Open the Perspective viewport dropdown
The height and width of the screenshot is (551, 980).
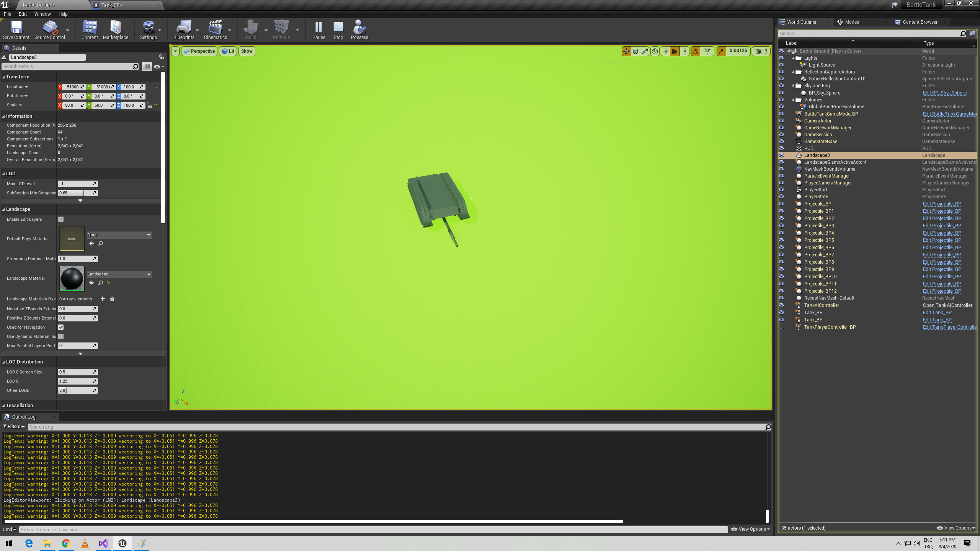(x=199, y=51)
